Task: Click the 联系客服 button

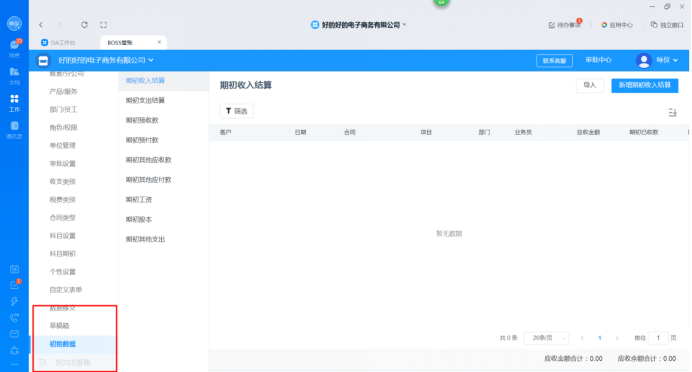Action: 554,60
